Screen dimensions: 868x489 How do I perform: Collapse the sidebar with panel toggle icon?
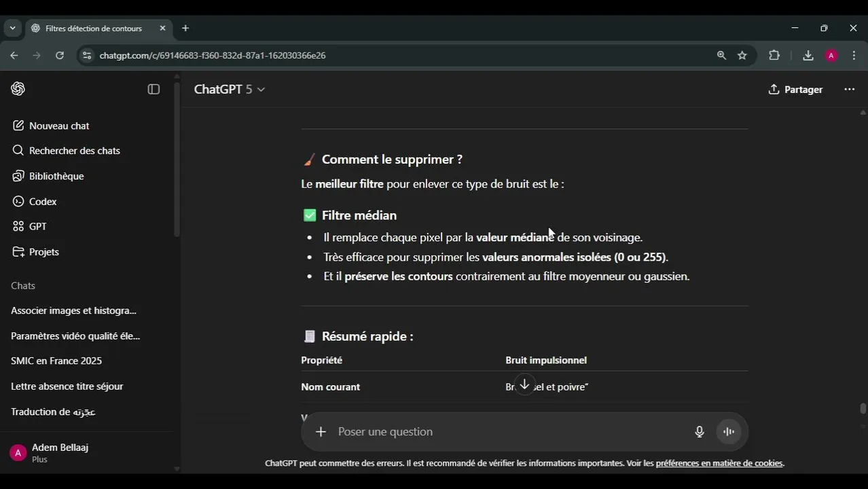pos(153,89)
